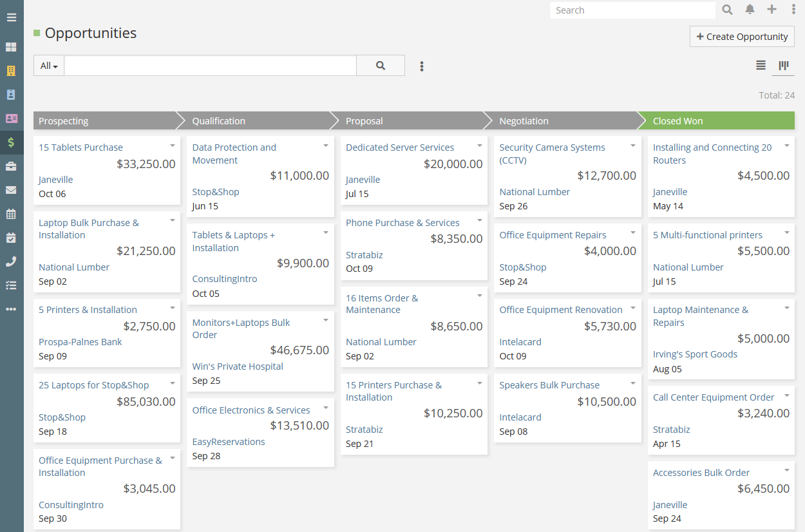The width and height of the screenshot is (805, 532).
Task: Open the Dedicated Server Services opportunity link
Action: 399,147
